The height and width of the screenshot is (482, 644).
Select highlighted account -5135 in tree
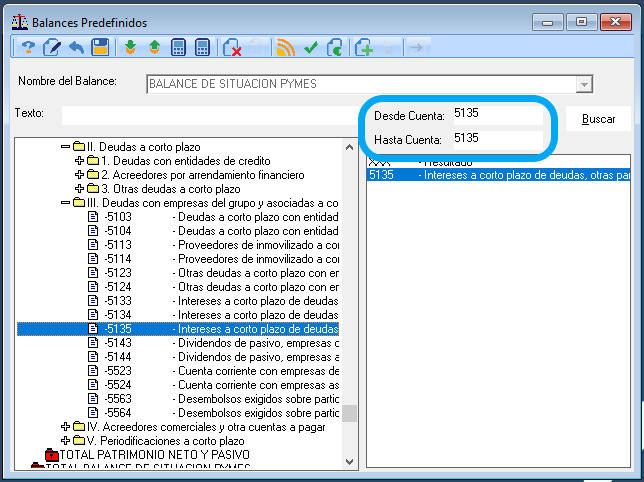(178, 329)
